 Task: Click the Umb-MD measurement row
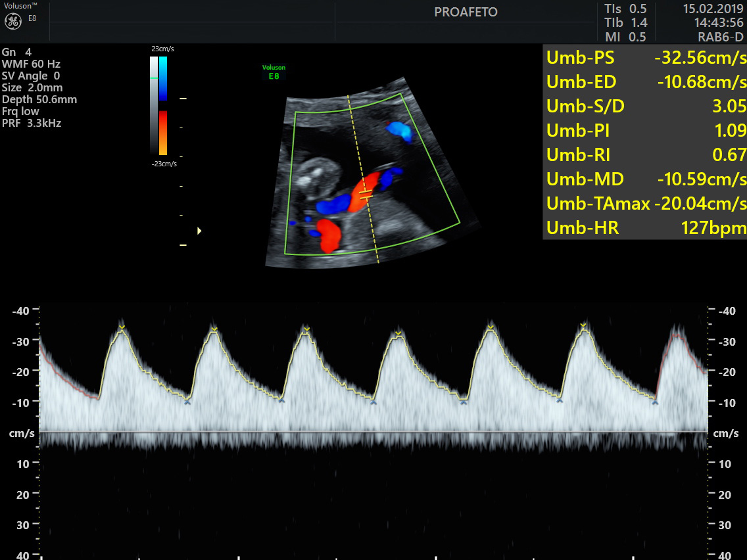point(646,179)
